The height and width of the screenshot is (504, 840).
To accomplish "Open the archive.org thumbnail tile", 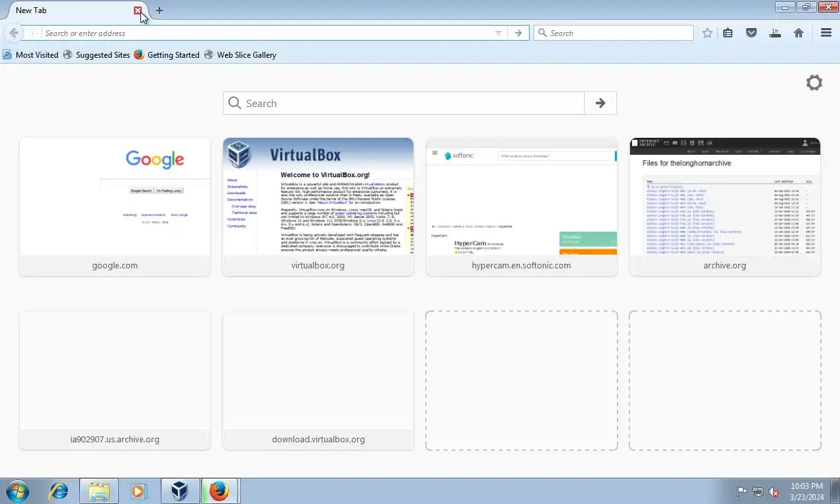I will coord(725,207).
